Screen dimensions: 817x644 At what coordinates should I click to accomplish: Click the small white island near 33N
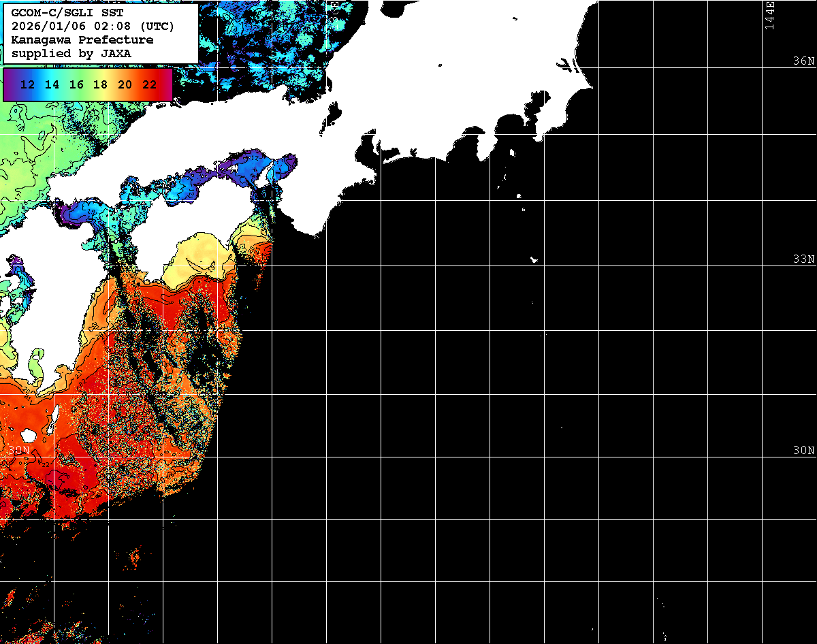534,259
